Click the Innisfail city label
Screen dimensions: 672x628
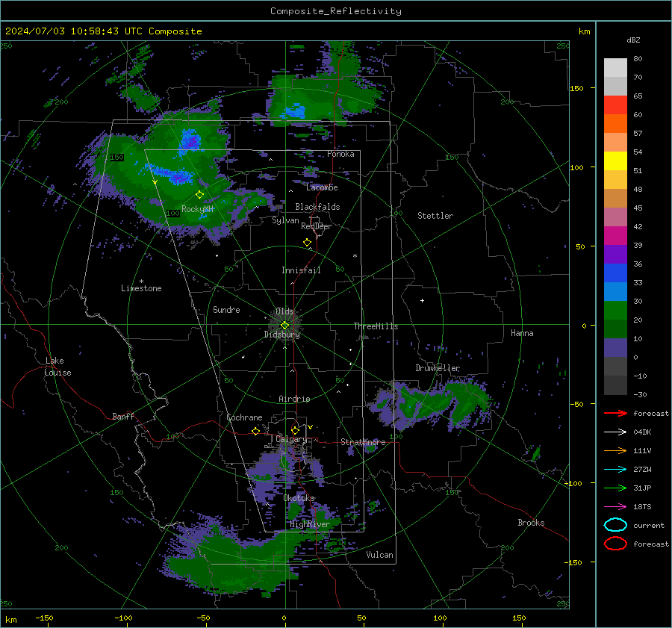point(301,270)
